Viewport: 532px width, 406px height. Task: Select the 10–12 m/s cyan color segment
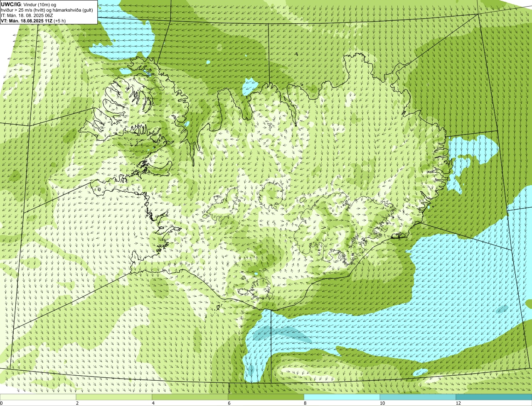pos(419,397)
